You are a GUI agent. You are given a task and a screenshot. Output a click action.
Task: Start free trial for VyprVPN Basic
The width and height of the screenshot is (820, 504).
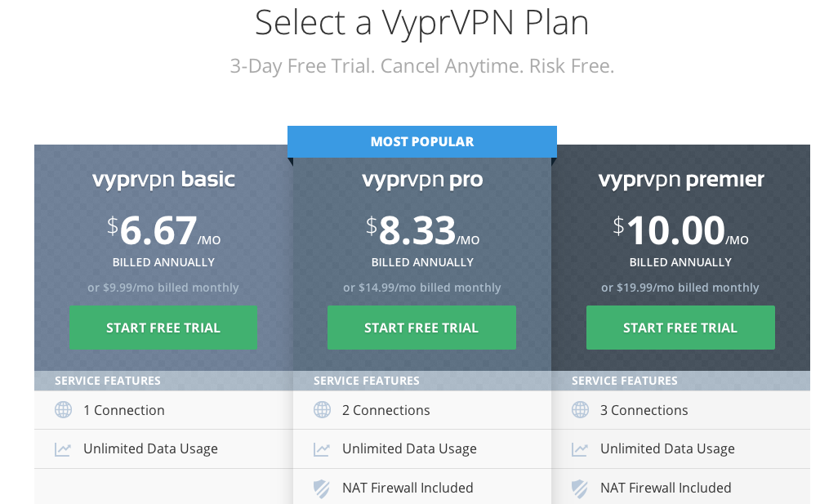point(163,328)
